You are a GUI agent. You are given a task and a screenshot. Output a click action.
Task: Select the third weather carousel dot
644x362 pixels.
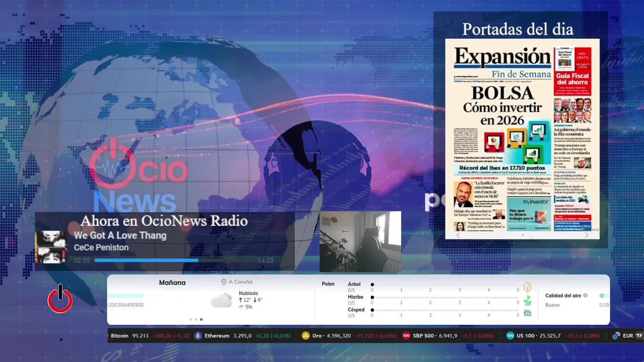pyautogui.click(x=201, y=319)
